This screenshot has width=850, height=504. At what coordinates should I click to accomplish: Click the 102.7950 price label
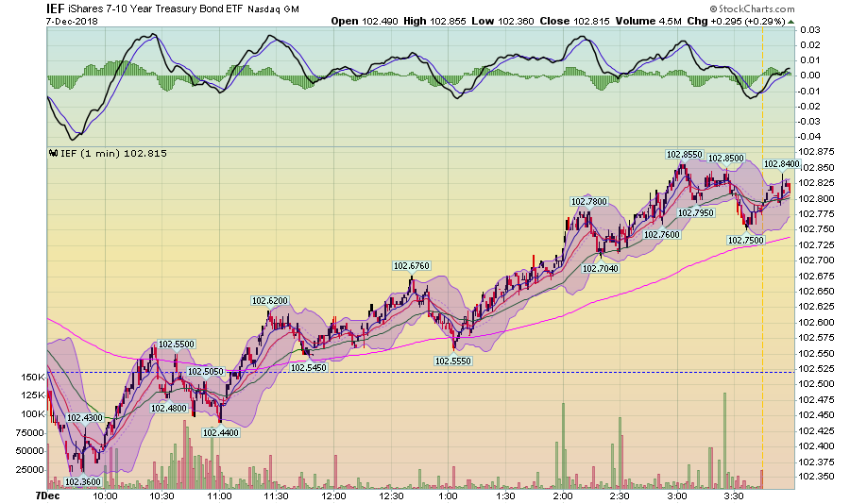[x=695, y=213]
